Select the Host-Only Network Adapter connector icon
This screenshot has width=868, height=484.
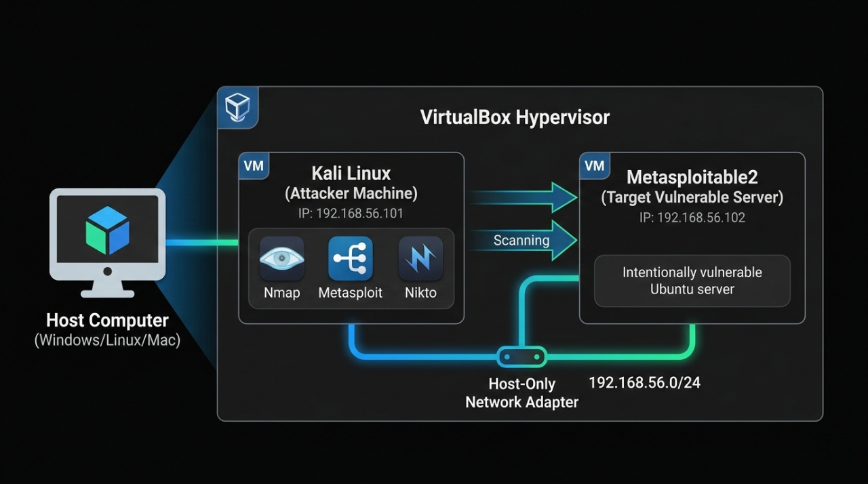click(x=522, y=356)
